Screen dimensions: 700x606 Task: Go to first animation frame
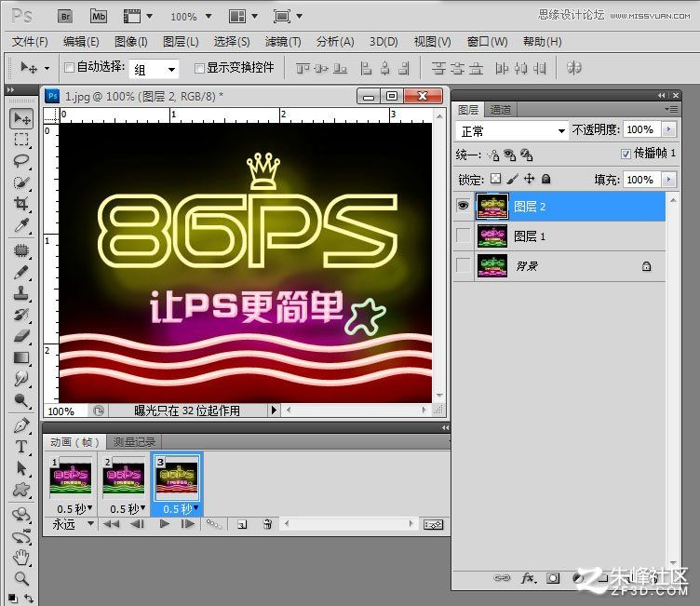click(x=111, y=524)
